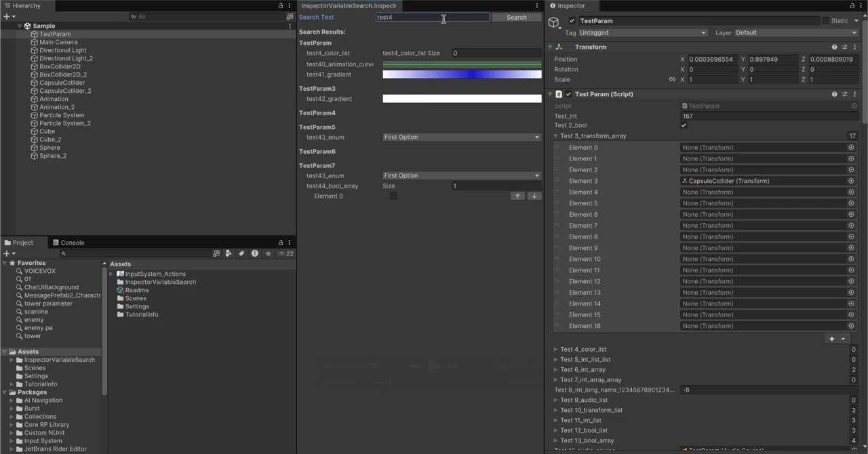Filter Project by import log type icon
Screen dimensions: 868x454
pyautogui.click(x=255, y=253)
